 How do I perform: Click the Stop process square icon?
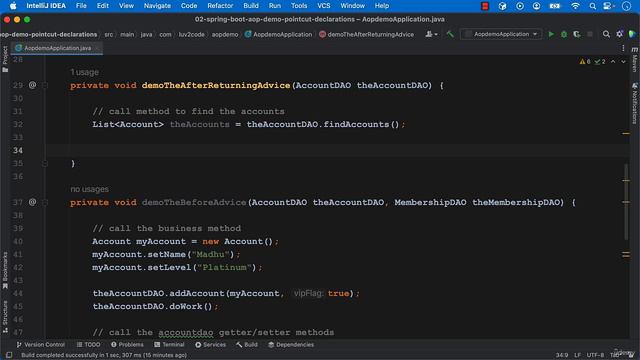pyautogui.click(x=590, y=34)
